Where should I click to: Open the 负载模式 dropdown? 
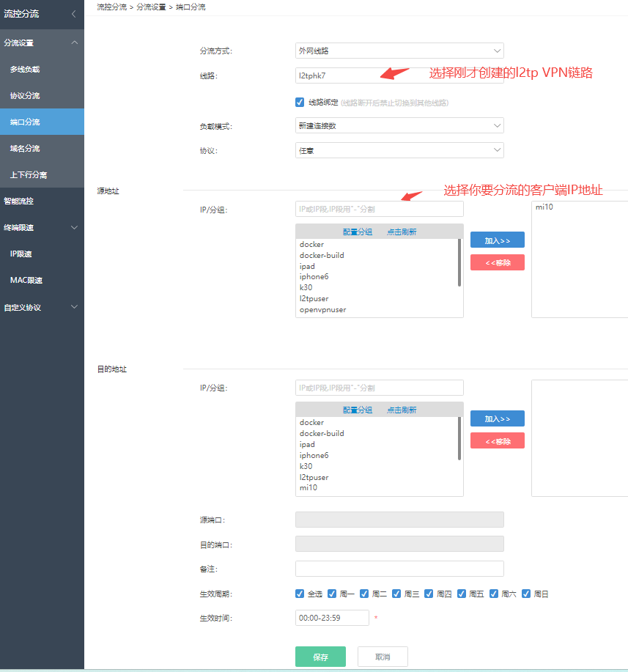[399, 126]
